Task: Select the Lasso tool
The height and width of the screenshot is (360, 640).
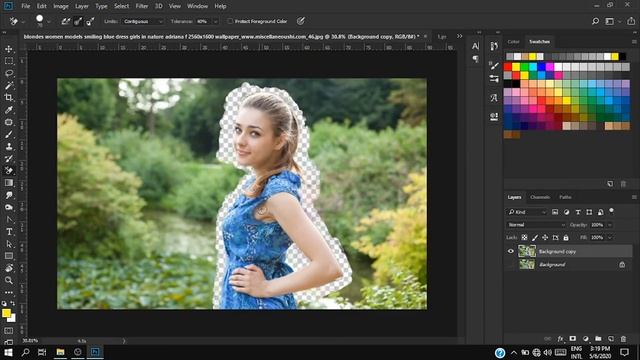Action: 9,73
